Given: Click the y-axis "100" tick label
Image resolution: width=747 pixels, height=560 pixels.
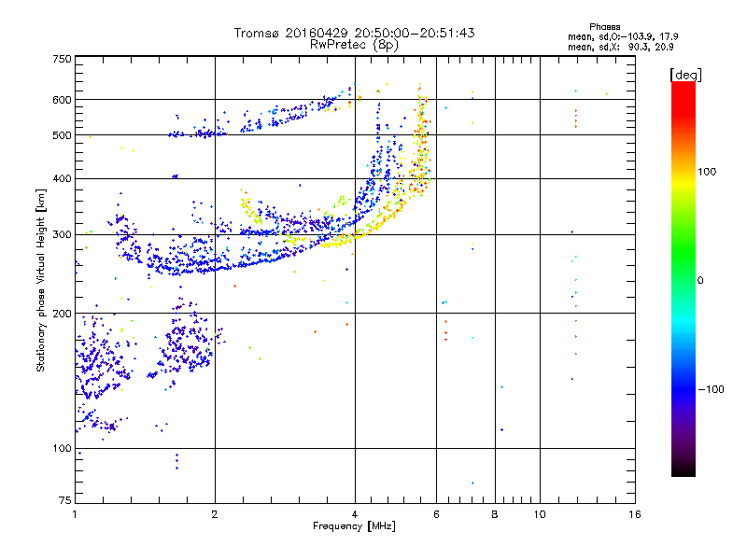Looking at the screenshot, I should coord(62,449).
